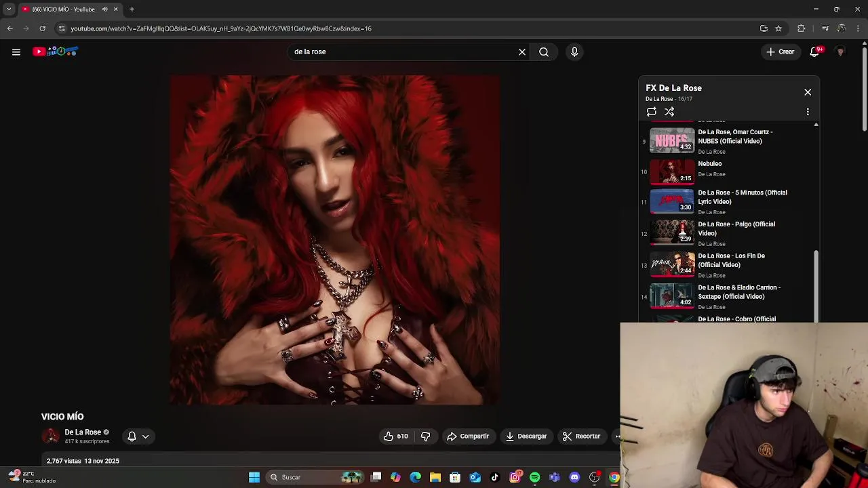Click the $extape thumbnail showing 4:02
Screen dimensions: 868x488
pos(672,296)
